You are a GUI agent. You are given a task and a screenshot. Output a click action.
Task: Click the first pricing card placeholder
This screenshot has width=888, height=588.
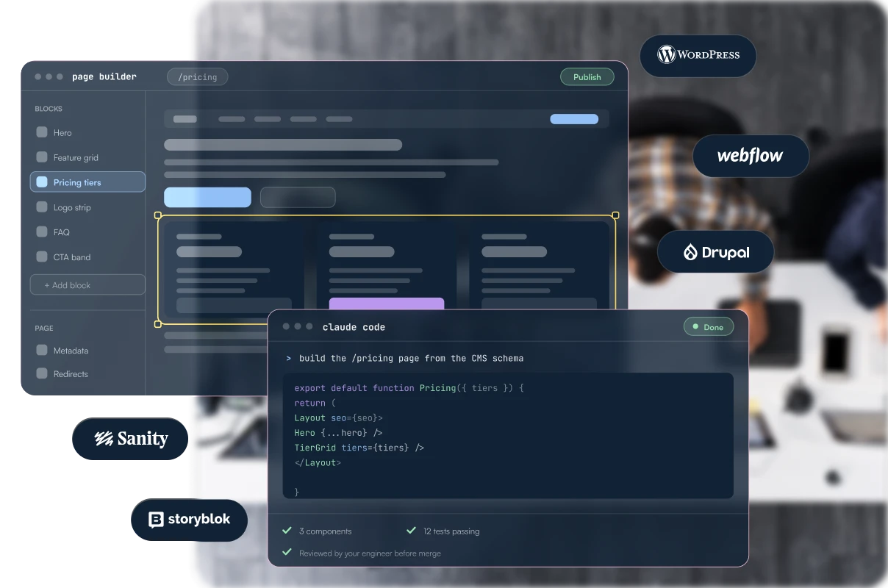click(x=234, y=270)
